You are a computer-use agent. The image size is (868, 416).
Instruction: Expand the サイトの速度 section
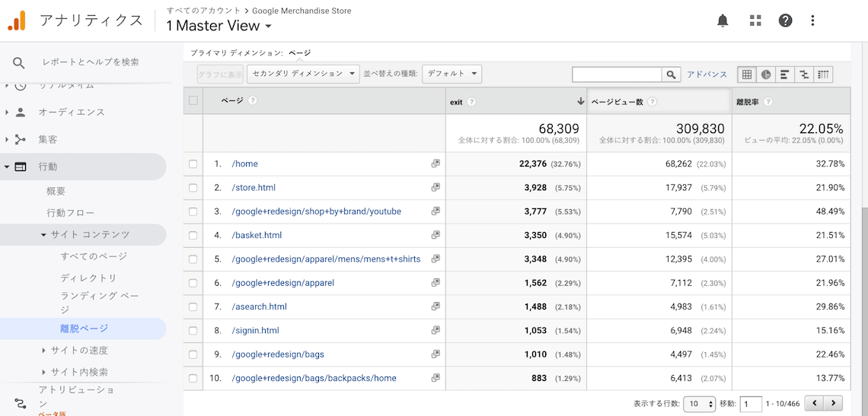[43, 350]
